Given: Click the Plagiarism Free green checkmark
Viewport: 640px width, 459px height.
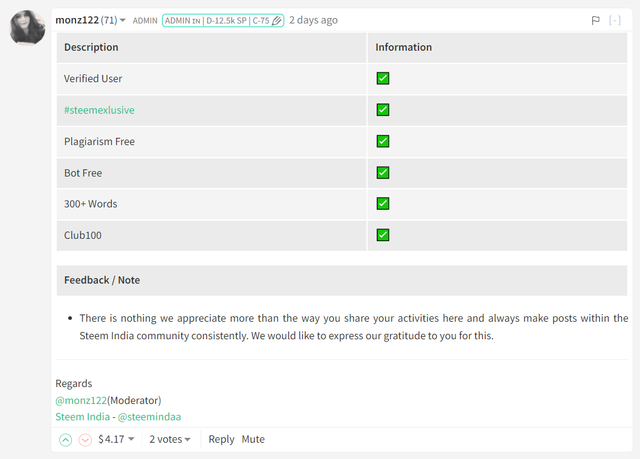Looking at the screenshot, I should [383, 141].
